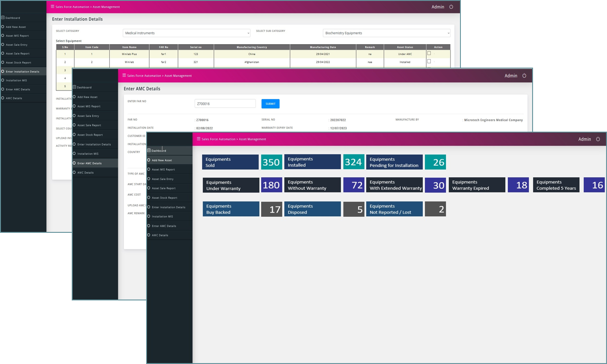Click the Equipments Disposed count tile

pyautogui.click(x=354, y=209)
